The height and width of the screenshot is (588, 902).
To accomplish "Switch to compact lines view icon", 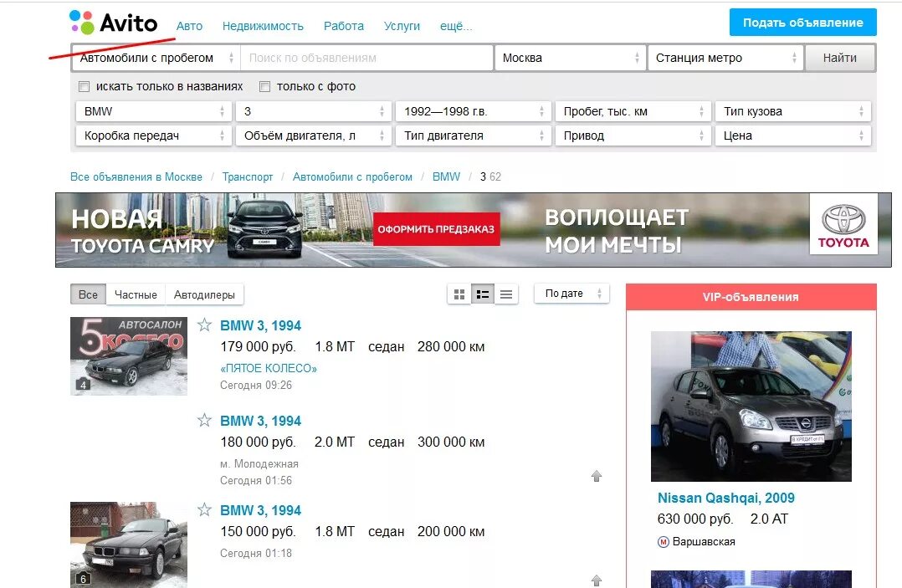I will 506,294.
